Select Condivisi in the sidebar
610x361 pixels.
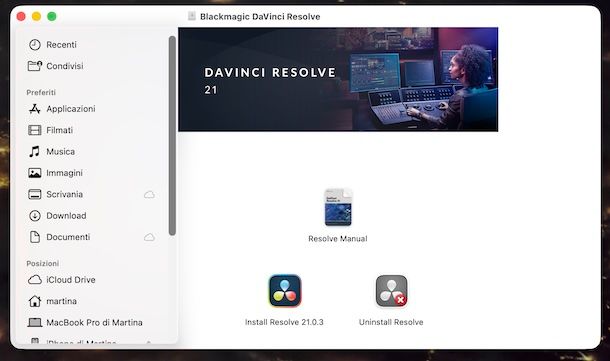click(x=65, y=66)
